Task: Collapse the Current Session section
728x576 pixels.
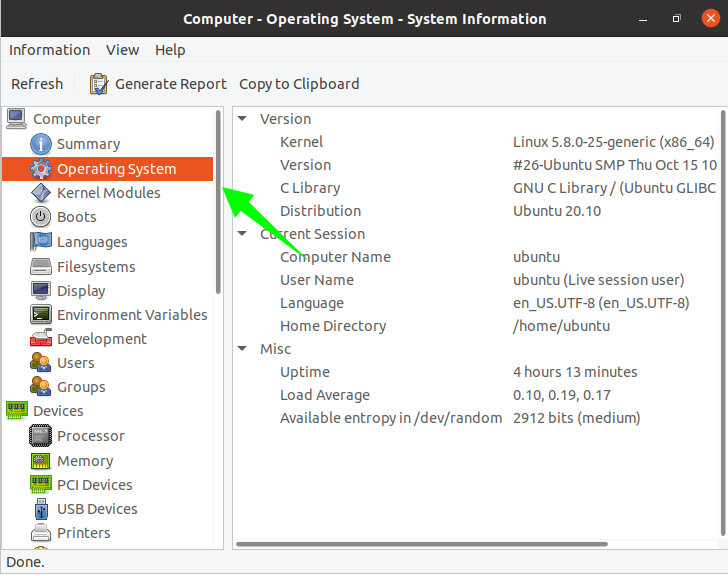Action: coord(243,234)
